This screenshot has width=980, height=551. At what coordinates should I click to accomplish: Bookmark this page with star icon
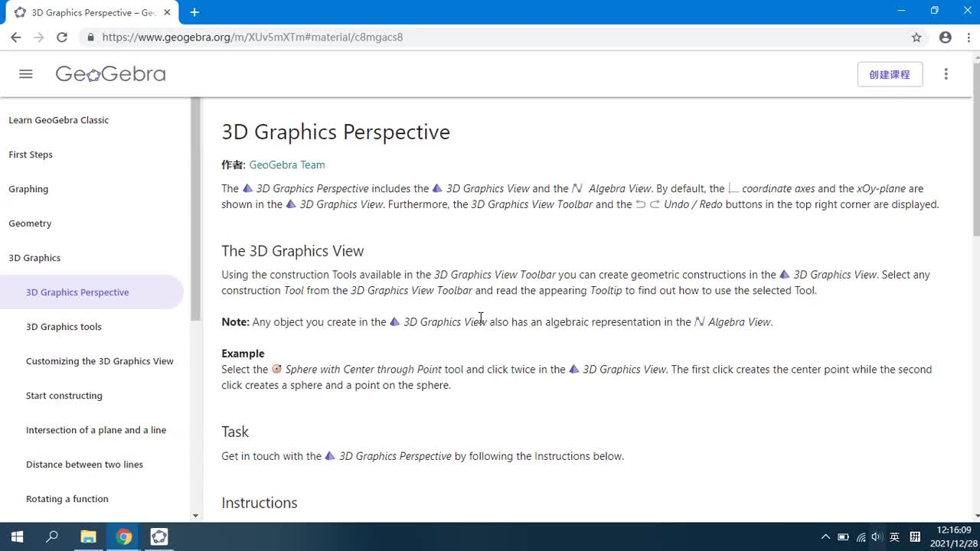pos(916,37)
